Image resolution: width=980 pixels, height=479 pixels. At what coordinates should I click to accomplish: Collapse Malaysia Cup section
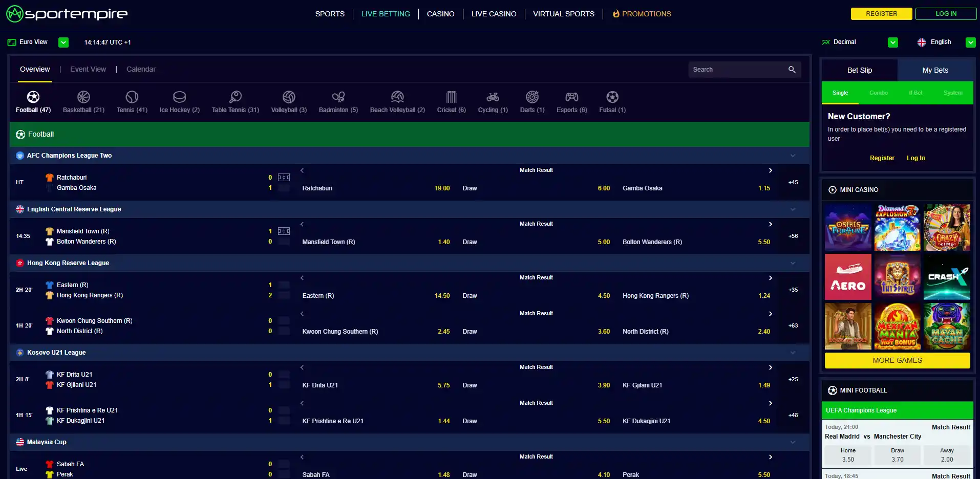click(793, 442)
